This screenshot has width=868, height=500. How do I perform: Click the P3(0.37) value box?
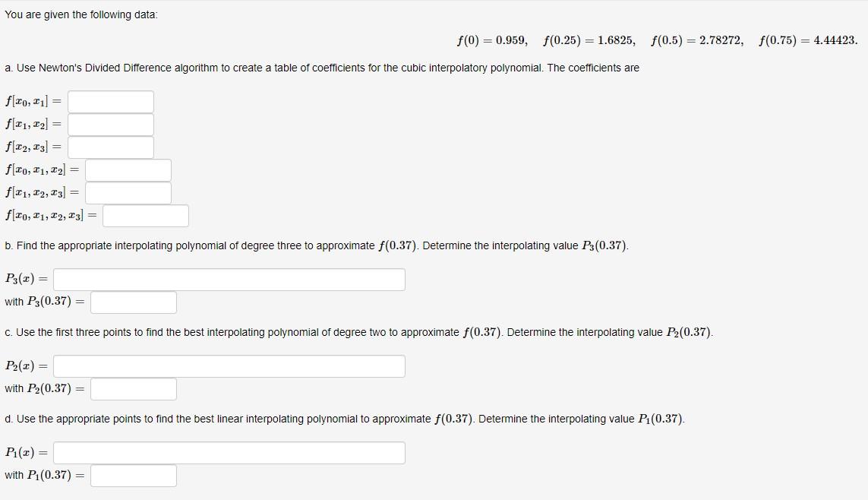134,302
